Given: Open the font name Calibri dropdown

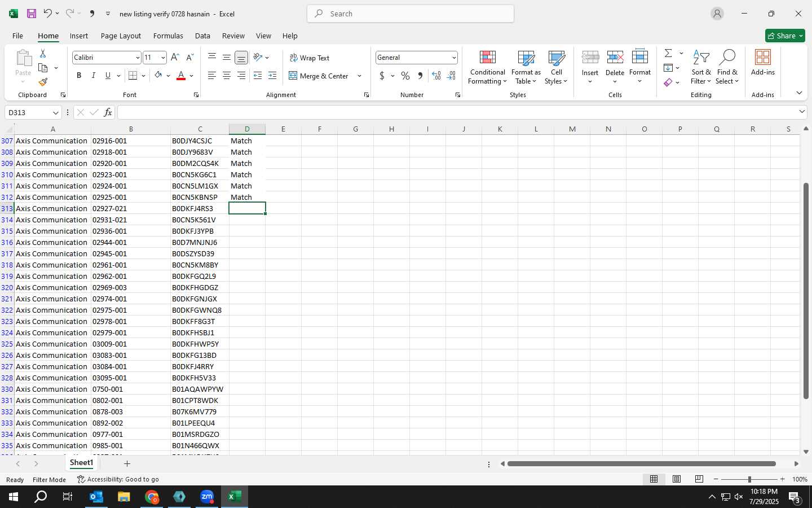Looking at the screenshot, I should (137, 58).
